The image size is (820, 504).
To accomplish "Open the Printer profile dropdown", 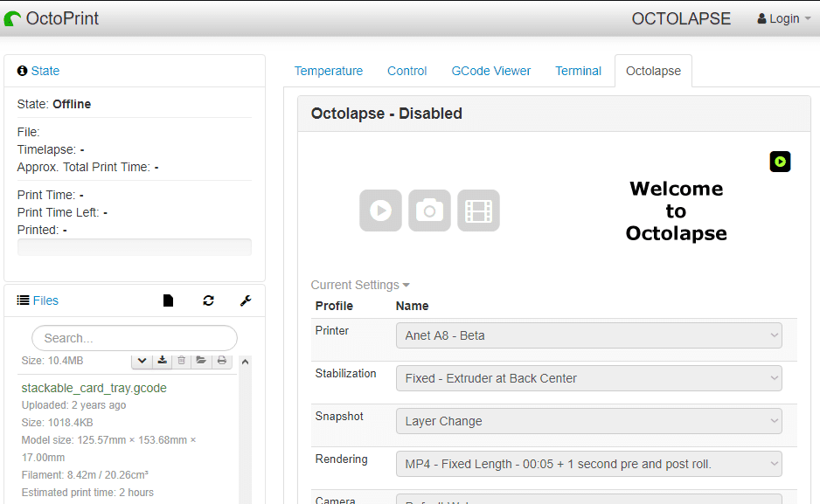I will click(x=589, y=335).
